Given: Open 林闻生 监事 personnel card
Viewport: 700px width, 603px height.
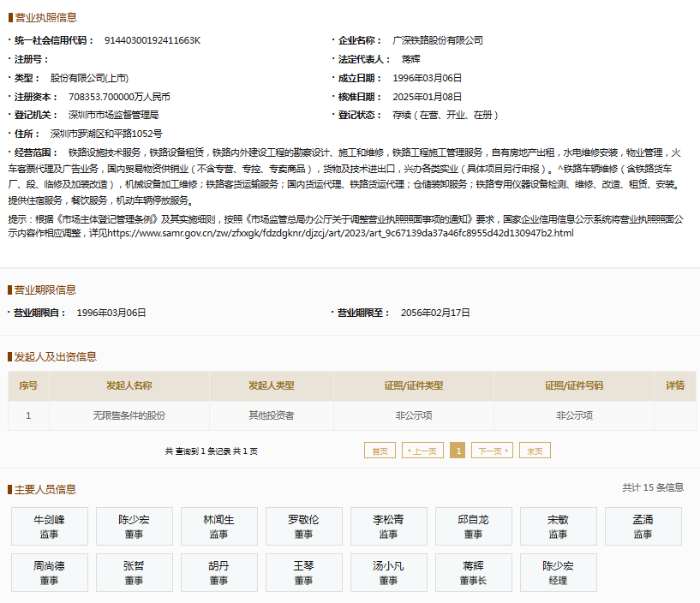Looking at the screenshot, I should click(219, 526).
